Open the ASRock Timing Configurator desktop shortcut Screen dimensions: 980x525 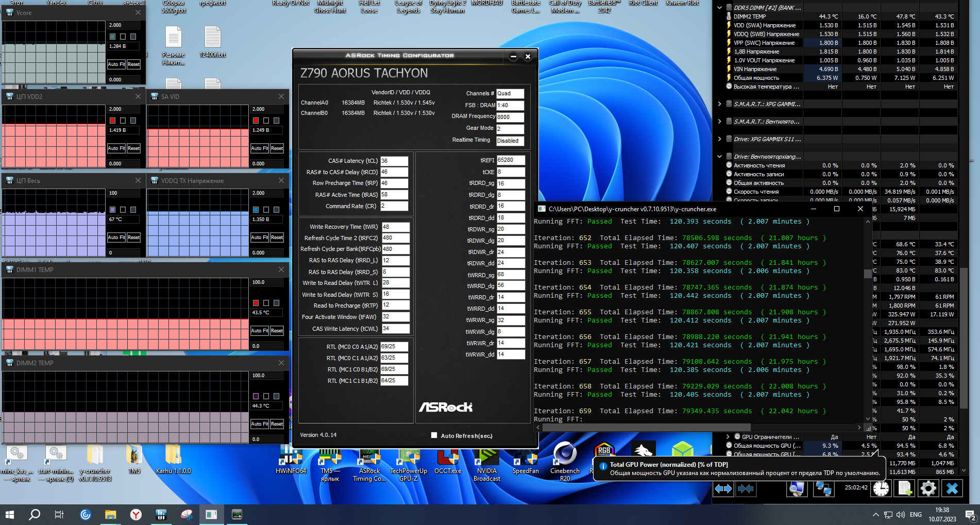click(369, 464)
